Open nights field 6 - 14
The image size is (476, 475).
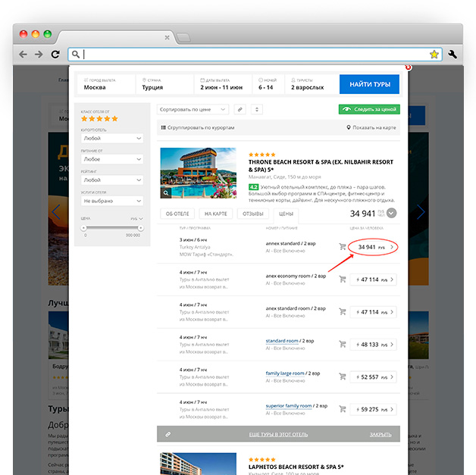point(268,84)
